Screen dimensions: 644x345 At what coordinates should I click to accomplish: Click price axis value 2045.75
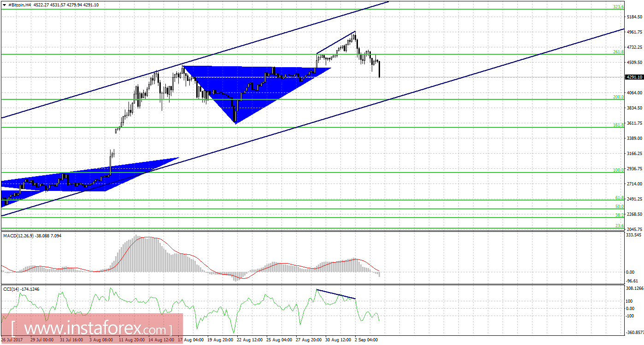[x=634, y=229]
